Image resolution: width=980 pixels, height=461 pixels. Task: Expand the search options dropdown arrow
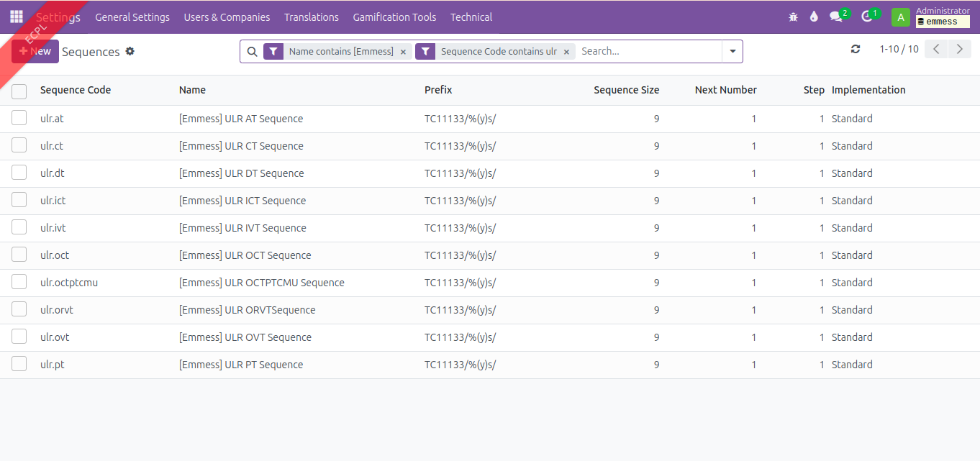(x=732, y=51)
